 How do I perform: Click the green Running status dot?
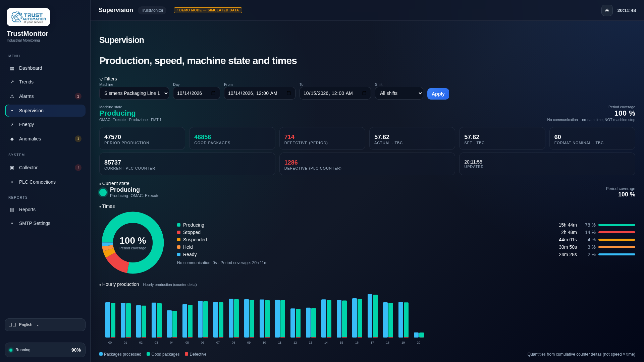[11, 350]
